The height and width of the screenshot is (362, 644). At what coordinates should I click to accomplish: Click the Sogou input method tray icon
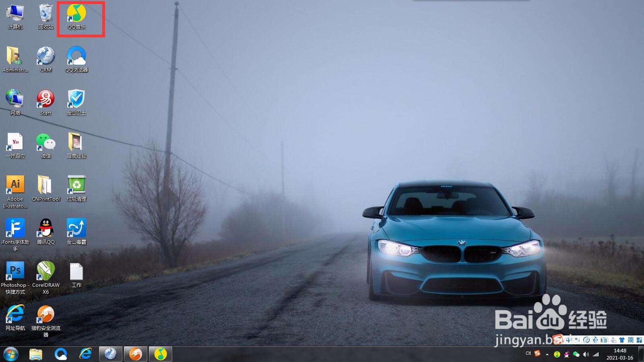(x=537, y=354)
